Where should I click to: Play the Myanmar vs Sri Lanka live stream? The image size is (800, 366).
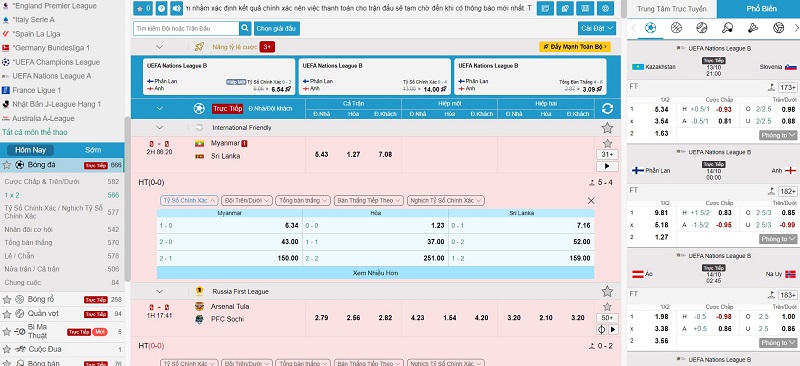(607, 166)
